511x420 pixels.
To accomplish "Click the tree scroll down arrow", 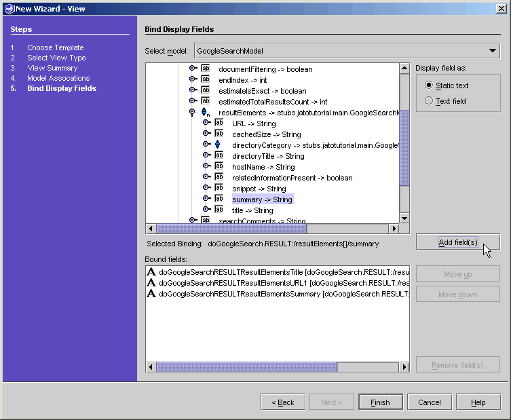I will point(404,218).
